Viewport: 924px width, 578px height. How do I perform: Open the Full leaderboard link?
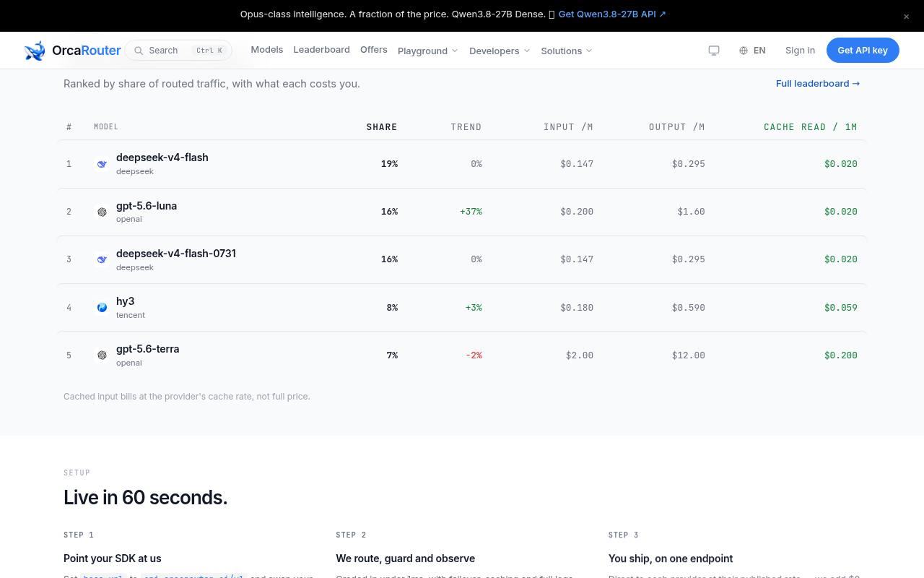click(818, 84)
